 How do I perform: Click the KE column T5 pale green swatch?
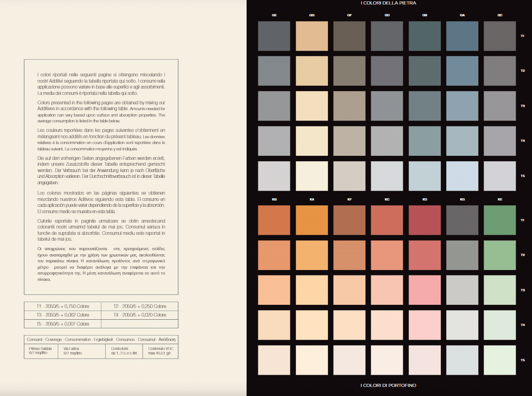point(499,360)
